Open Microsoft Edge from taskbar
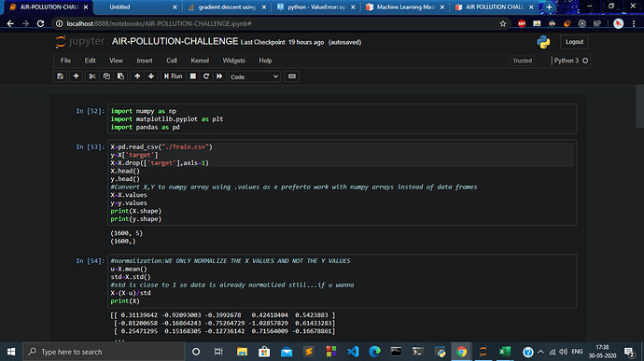The width and height of the screenshot is (644, 361). click(x=374, y=352)
